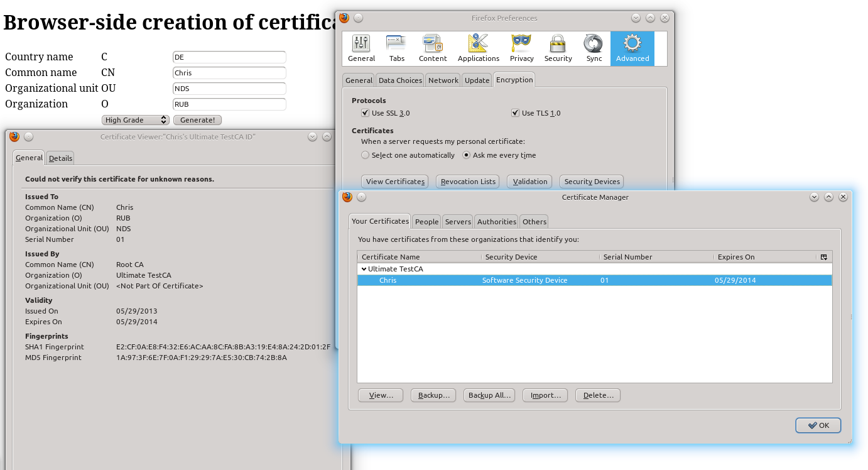Select the Chris certificate row
The height and width of the screenshot is (470, 868).
(595, 280)
